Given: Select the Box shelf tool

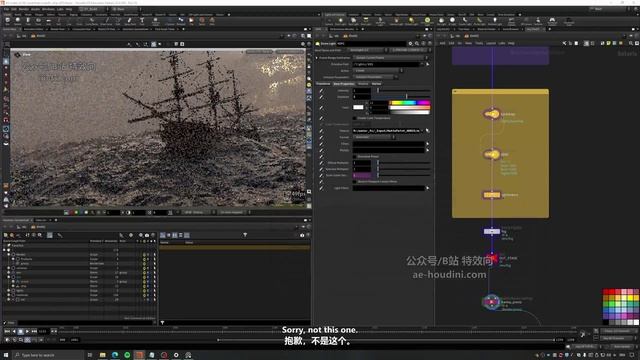Looking at the screenshot, I should (7, 21).
